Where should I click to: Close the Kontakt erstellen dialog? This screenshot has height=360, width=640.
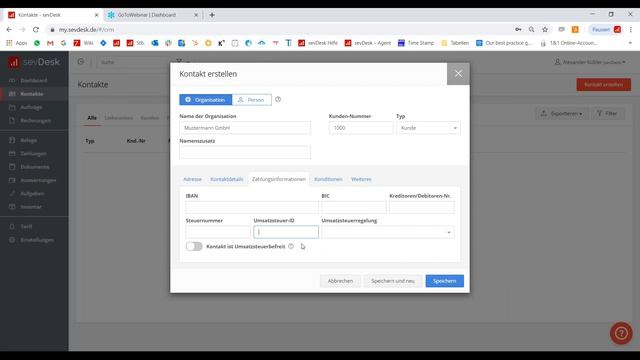point(458,73)
